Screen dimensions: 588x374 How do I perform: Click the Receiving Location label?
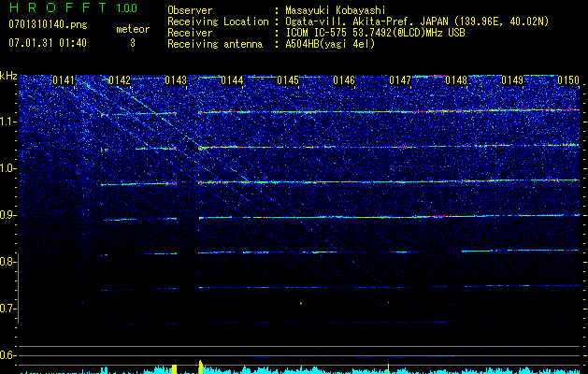(x=218, y=22)
